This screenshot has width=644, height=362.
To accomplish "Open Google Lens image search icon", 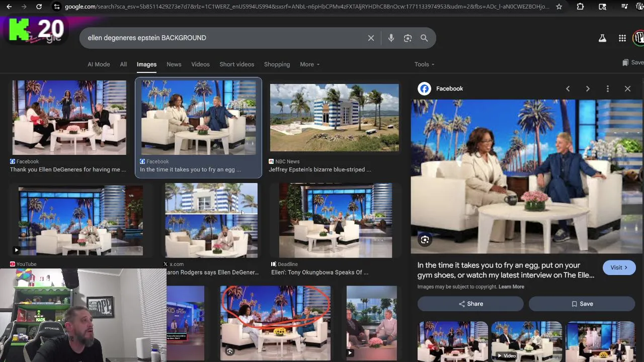I will (x=408, y=38).
